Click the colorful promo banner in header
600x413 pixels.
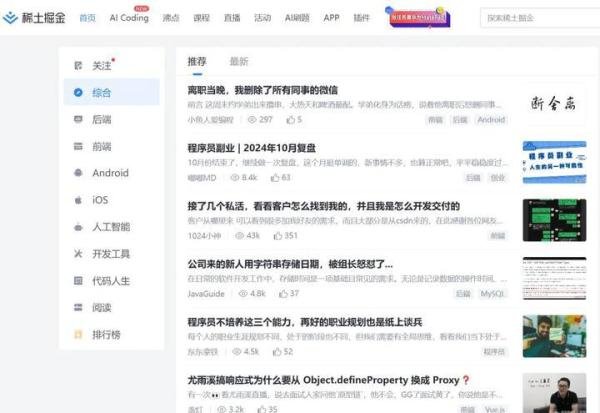tap(418, 18)
